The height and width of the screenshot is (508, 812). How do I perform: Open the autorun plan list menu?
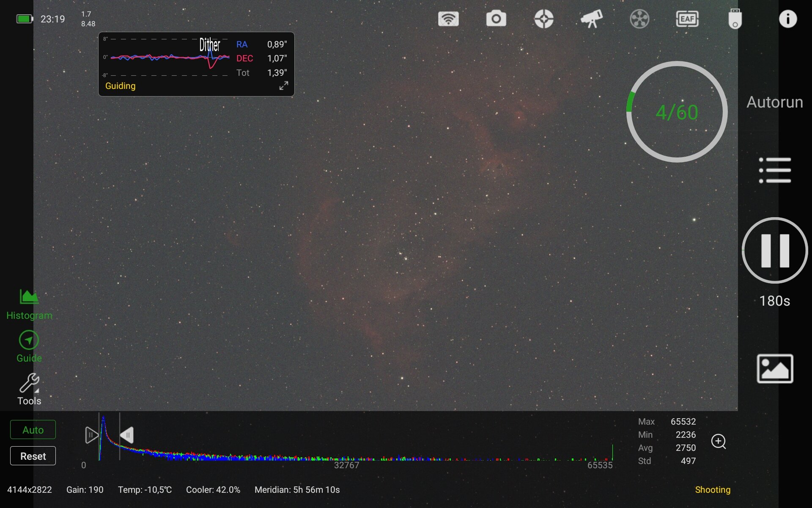coord(774,170)
